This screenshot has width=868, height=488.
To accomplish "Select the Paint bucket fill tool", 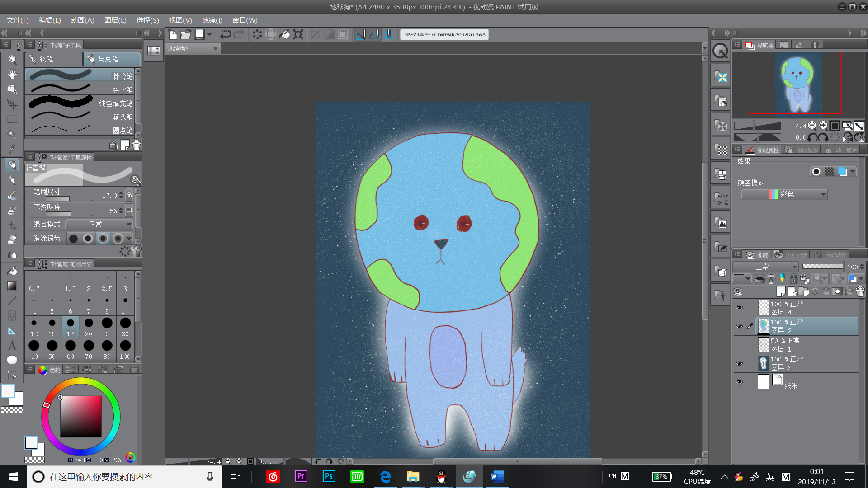I will (x=12, y=271).
